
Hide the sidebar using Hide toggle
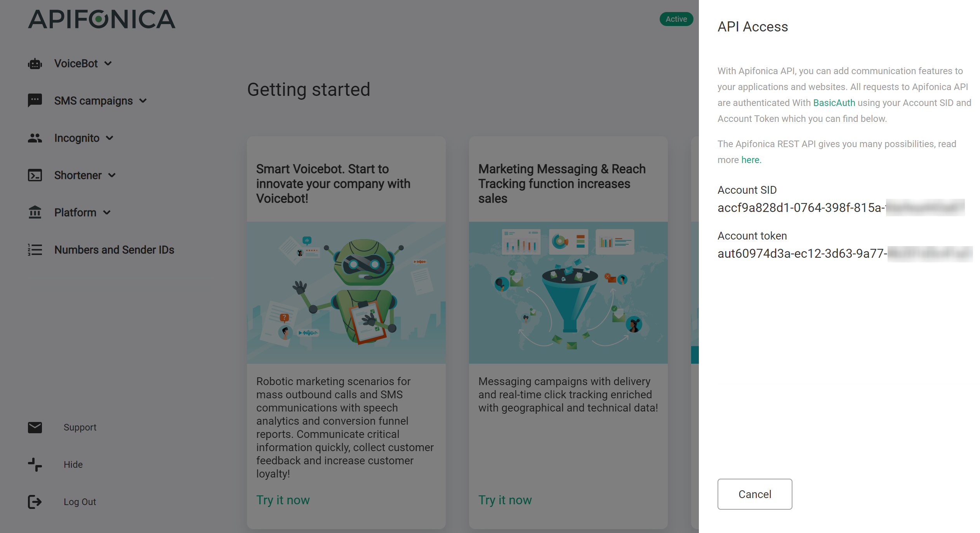click(72, 464)
